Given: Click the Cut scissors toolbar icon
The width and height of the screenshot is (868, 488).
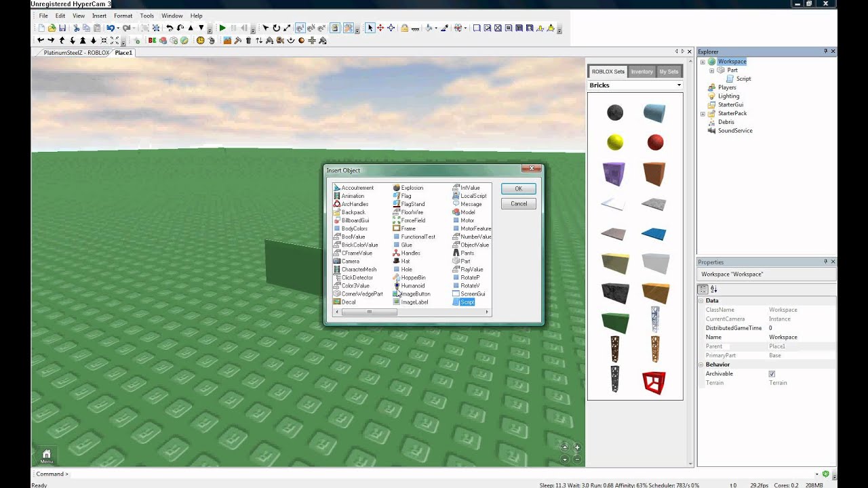Looking at the screenshot, I should click(x=76, y=28).
